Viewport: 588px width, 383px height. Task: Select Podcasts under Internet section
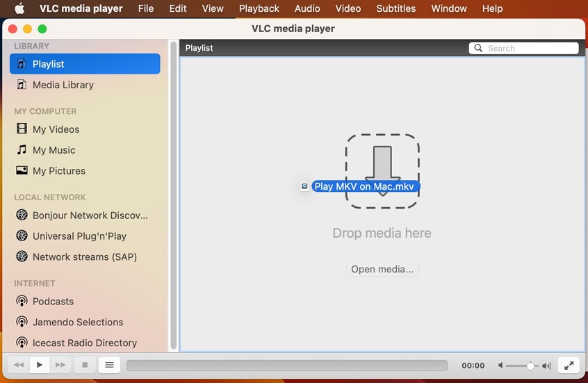(53, 302)
